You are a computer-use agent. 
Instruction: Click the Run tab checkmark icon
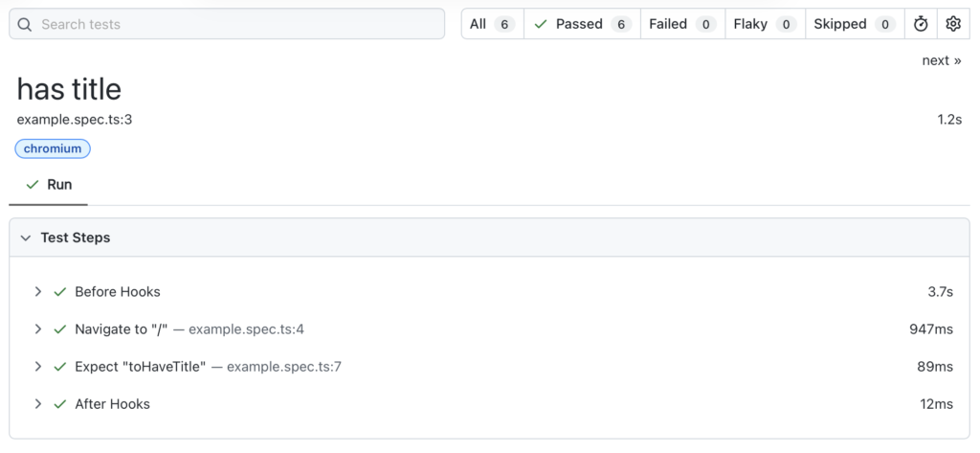tap(33, 184)
